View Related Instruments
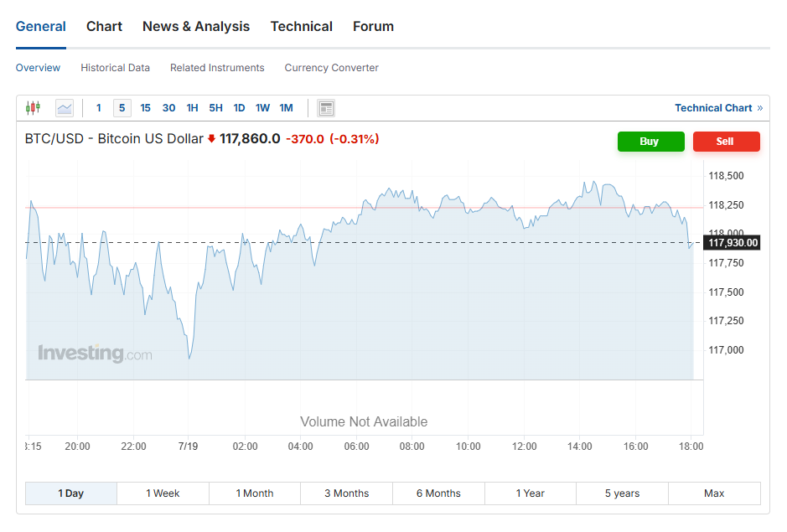 217,68
